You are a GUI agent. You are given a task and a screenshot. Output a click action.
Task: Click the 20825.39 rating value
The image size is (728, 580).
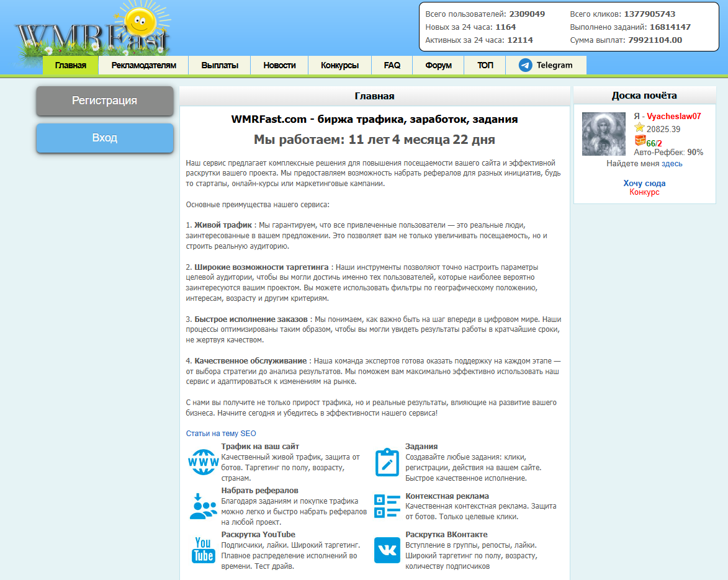663,129
